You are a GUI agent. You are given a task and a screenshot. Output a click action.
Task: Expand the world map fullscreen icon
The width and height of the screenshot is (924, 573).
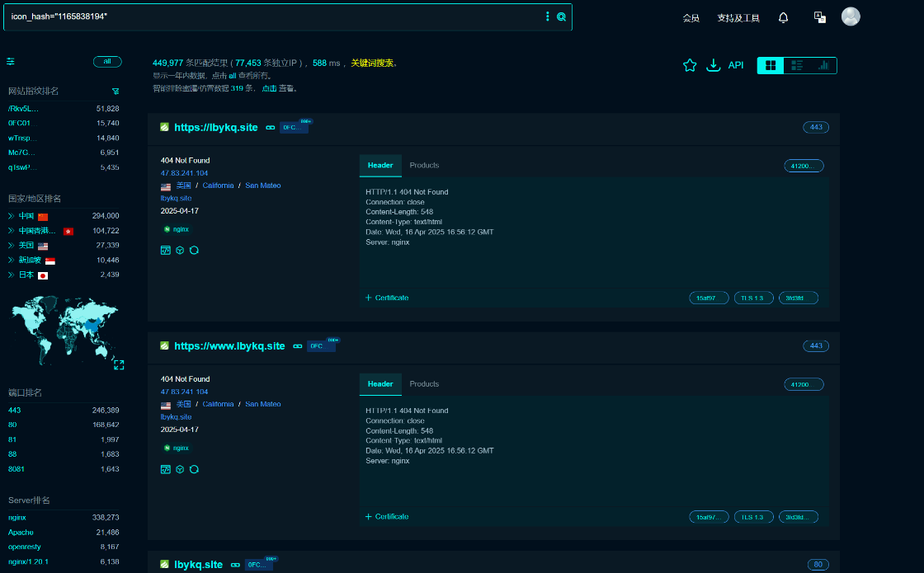click(119, 365)
